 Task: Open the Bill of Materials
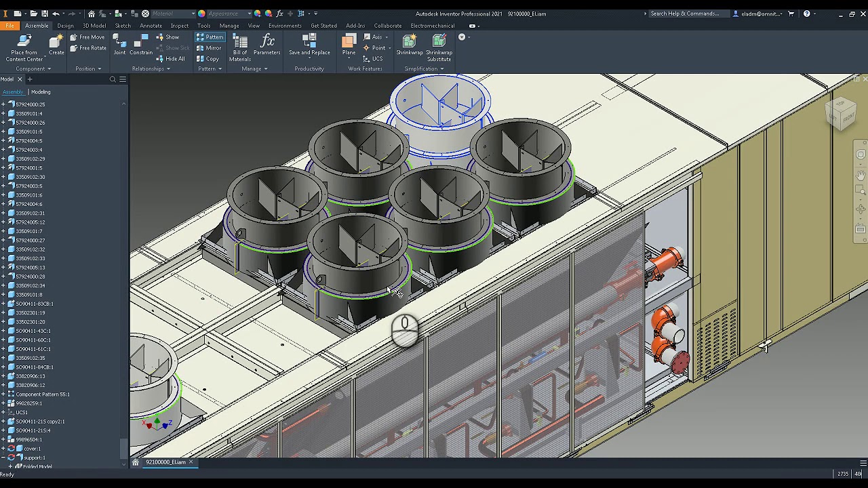click(240, 47)
